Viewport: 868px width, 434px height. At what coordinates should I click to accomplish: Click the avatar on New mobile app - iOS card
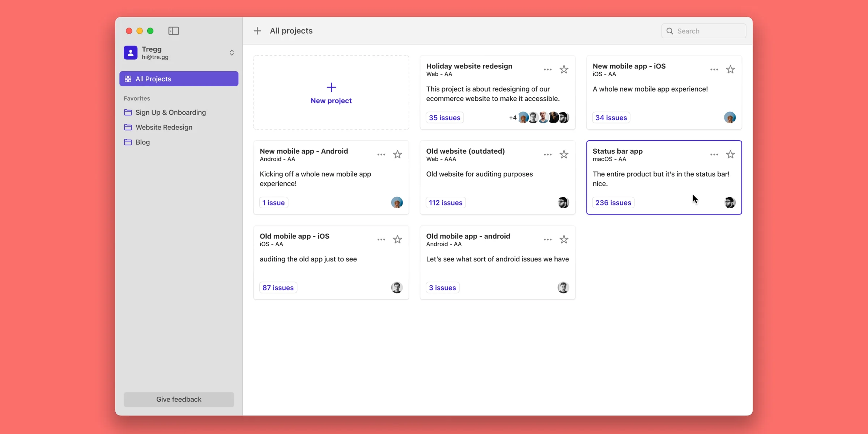730,117
